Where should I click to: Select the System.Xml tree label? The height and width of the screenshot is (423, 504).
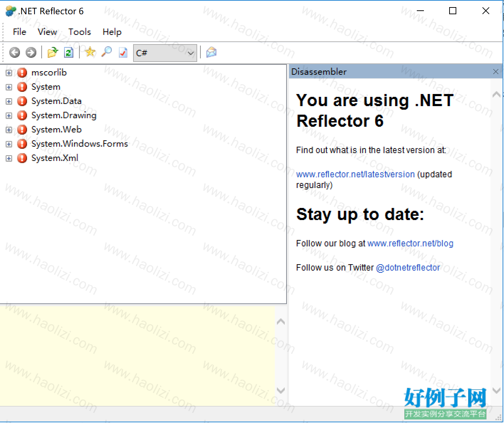point(55,158)
